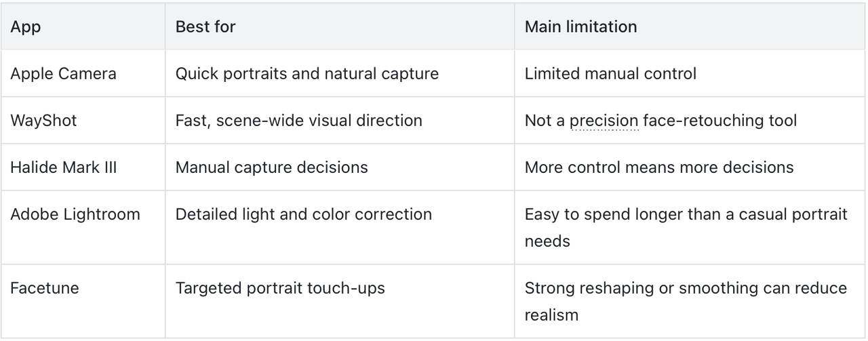Select the "Facetune" cell
868x341 pixels.
click(83, 301)
